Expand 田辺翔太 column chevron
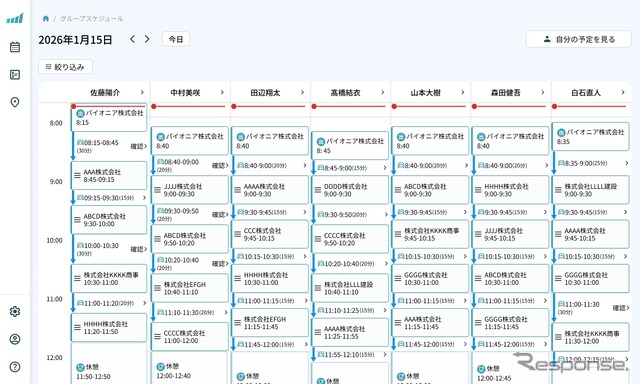640x384 pixels. [x=302, y=92]
